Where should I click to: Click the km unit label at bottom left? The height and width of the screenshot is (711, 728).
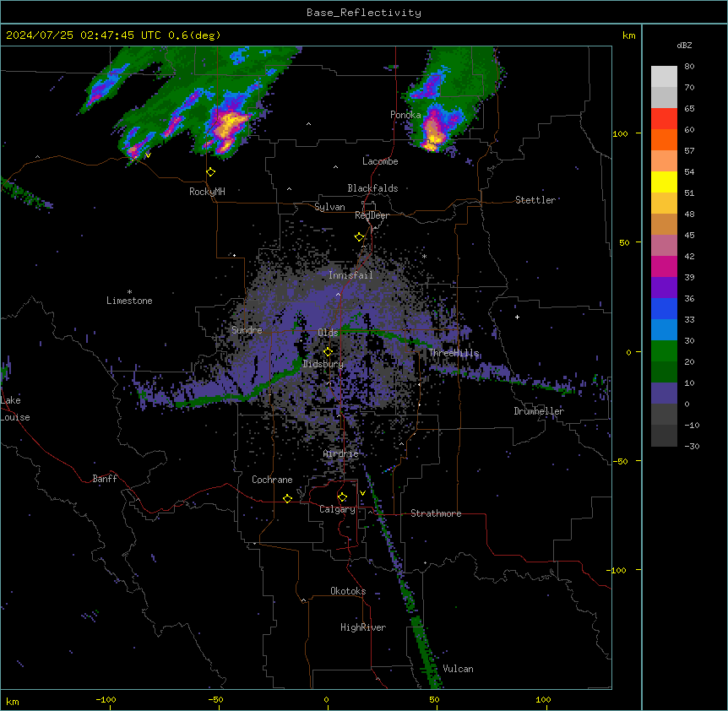click(13, 702)
